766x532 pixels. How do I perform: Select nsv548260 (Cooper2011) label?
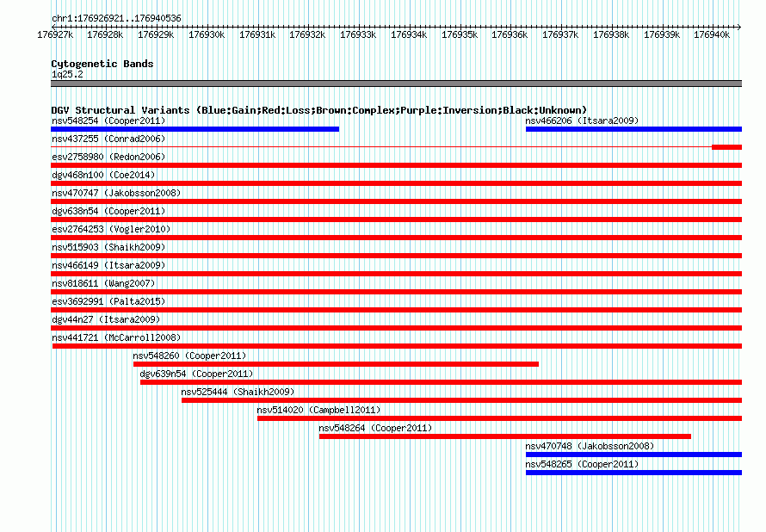coord(189,356)
